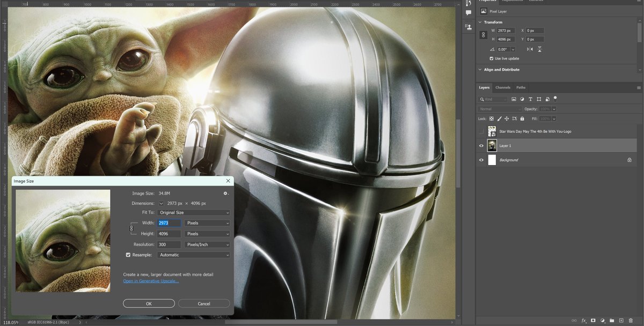Disable Use live update checkbox
Viewport: 644px width, 326px height.
tap(491, 58)
